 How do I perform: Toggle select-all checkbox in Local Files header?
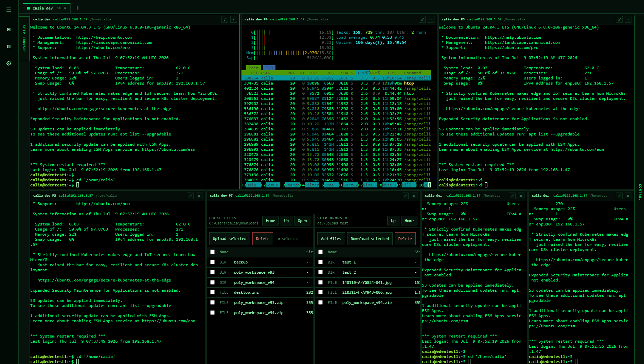[212, 252]
